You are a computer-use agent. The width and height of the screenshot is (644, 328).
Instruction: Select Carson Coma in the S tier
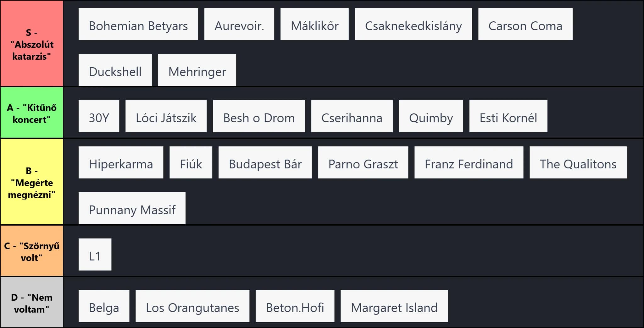pyautogui.click(x=525, y=25)
